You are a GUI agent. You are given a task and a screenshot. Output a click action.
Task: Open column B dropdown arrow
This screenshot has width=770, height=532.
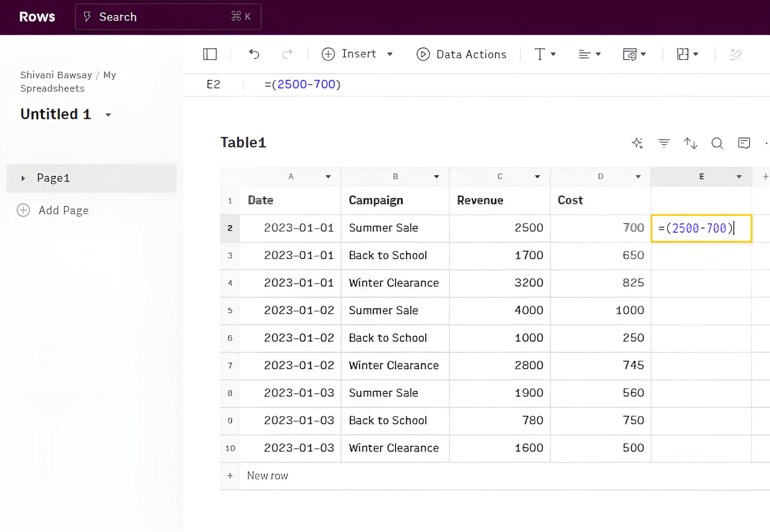click(x=436, y=177)
